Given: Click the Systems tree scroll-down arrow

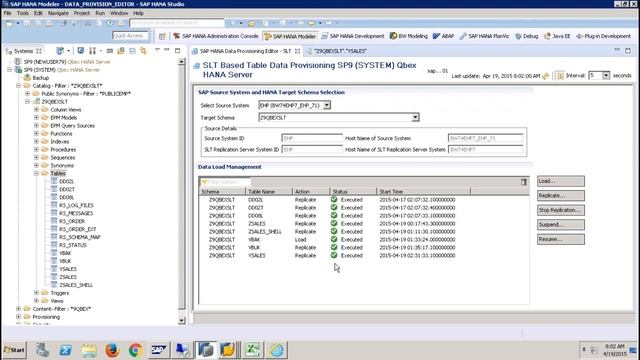Looking at the screenshot, I should [x=182, y=321].
